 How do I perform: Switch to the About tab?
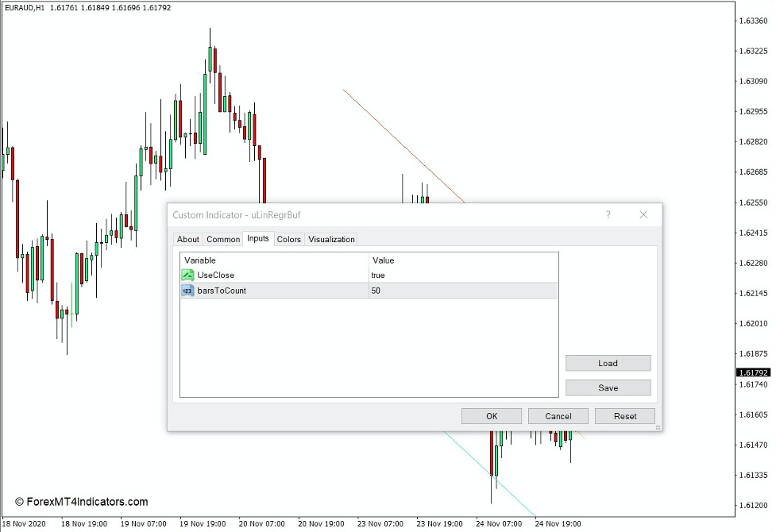tap(187, 239)
